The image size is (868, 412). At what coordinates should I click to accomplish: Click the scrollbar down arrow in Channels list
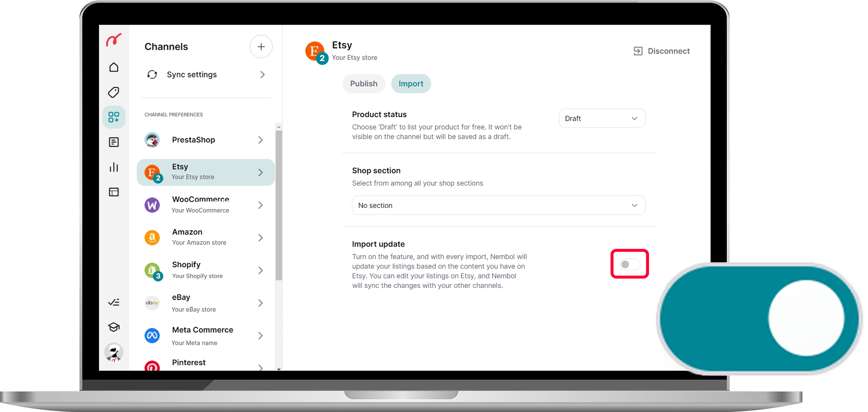coord(279,369)
